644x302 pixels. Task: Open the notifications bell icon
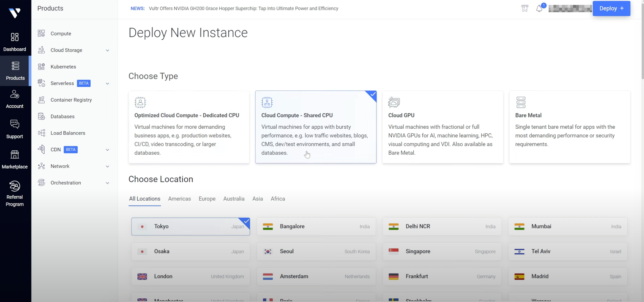coord(539,9)
